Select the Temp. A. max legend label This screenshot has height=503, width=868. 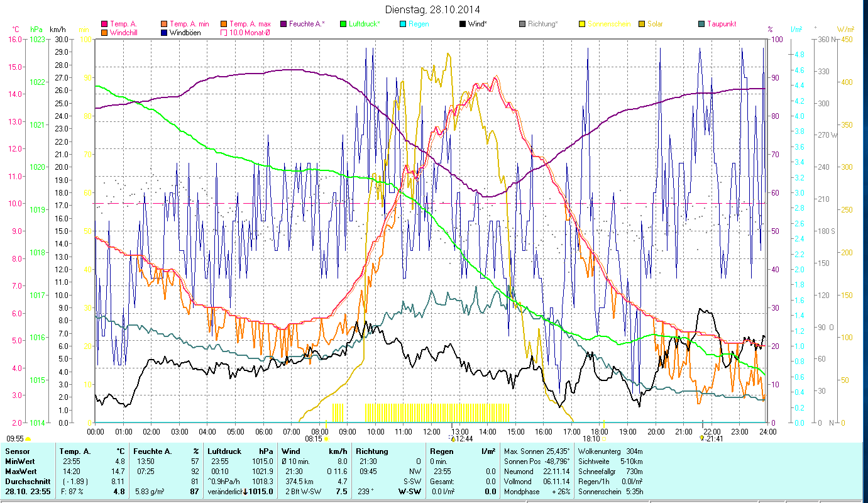(x=250, y=24)
